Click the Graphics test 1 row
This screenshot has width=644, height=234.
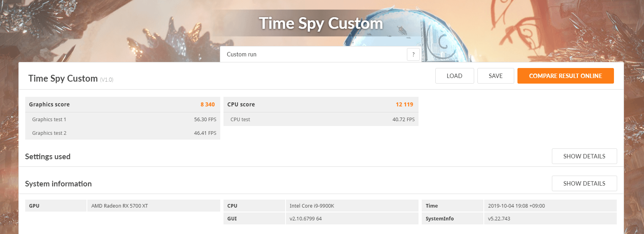123,120
